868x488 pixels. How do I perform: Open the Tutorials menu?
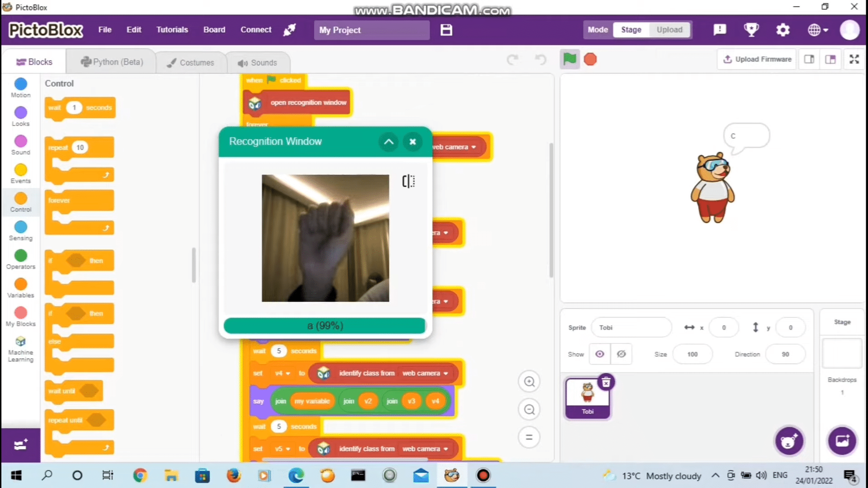pos(172,30)
